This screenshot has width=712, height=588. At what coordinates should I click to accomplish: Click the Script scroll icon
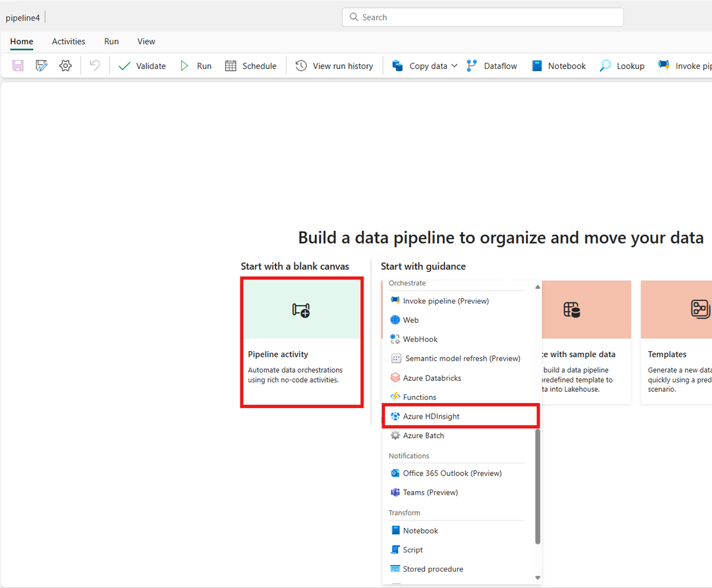coord(395,550)
